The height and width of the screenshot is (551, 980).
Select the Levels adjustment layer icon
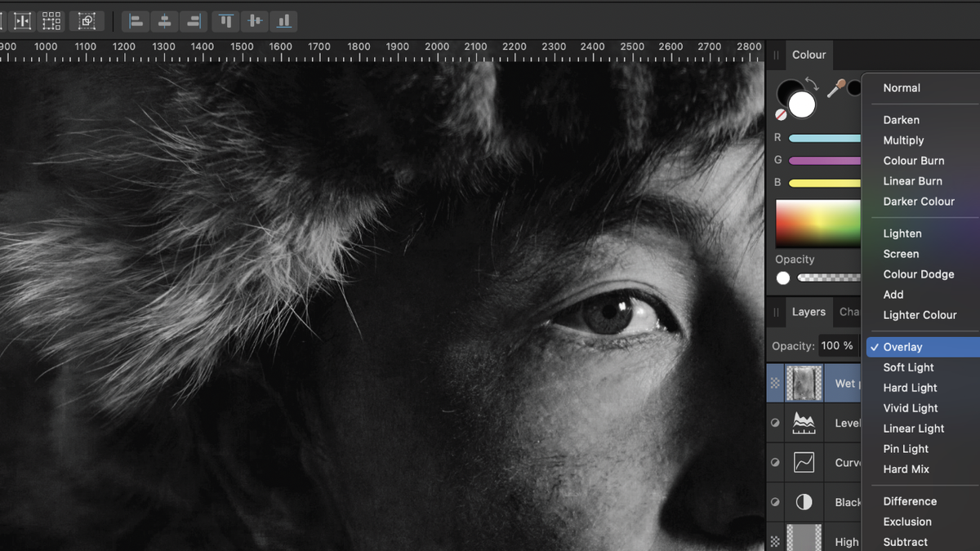(804, 422)
